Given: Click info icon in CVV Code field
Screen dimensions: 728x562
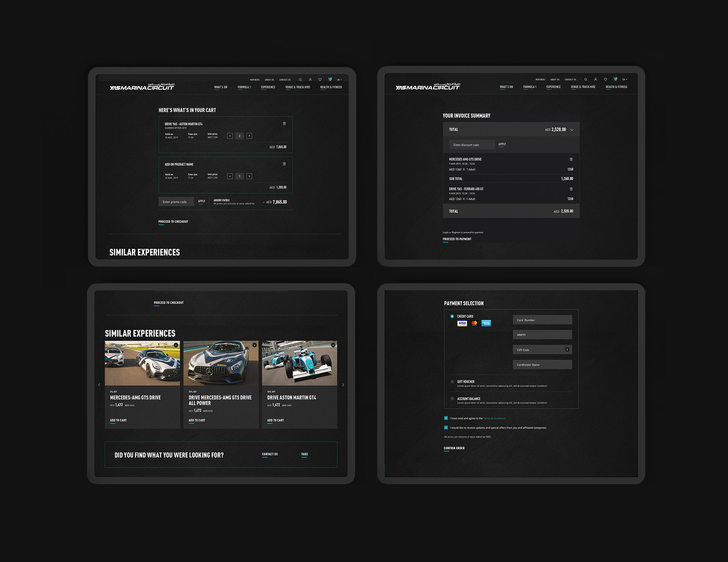Looking at the screenshot, I should point(567,349).
